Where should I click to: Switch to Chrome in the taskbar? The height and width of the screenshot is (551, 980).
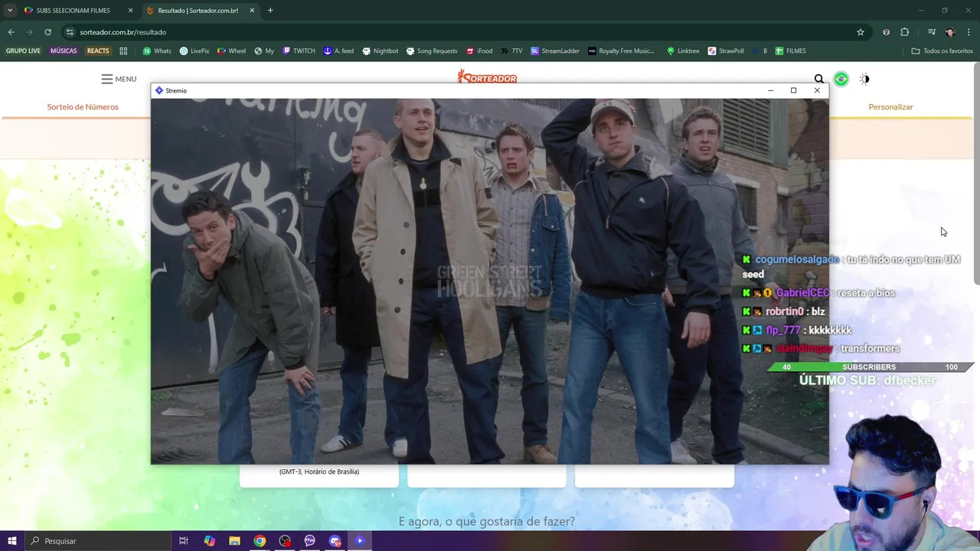pos(260,541)
